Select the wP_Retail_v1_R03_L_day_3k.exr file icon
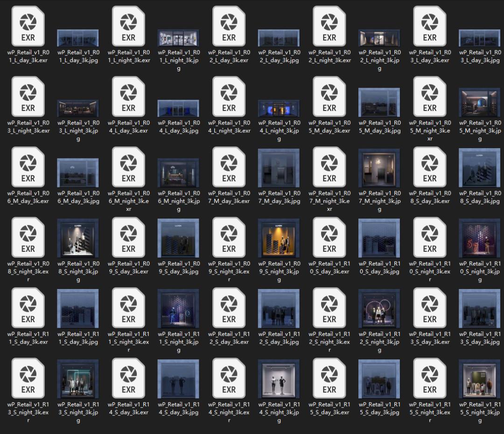The height and width of the screenshot is (434, 504). pyautogui.click(x=430, y=26)
